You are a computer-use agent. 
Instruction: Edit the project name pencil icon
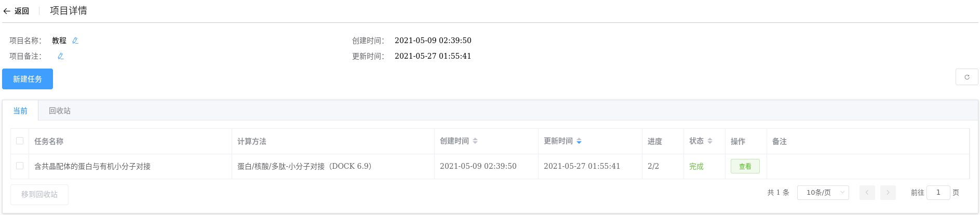[x=75, y=41]
